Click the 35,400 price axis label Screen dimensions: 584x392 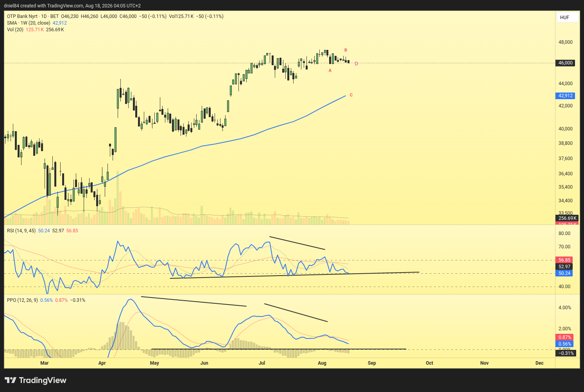[565, 187]
